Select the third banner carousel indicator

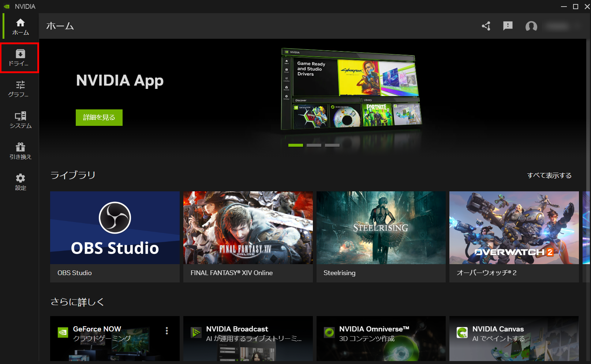click(332, 145)
